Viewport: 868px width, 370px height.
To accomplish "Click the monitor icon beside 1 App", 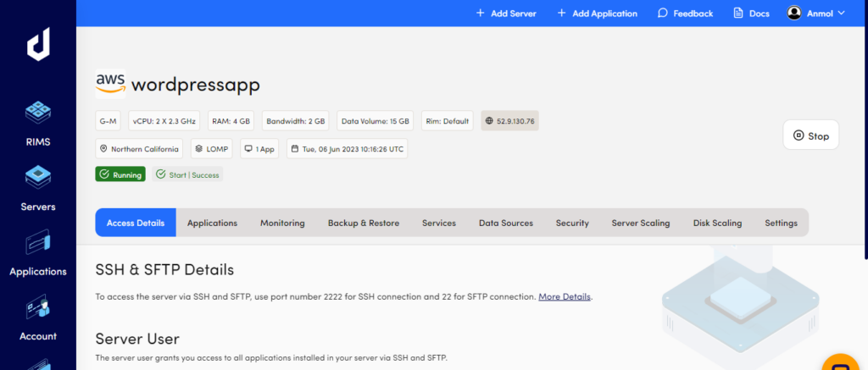I will click(248, 149).
